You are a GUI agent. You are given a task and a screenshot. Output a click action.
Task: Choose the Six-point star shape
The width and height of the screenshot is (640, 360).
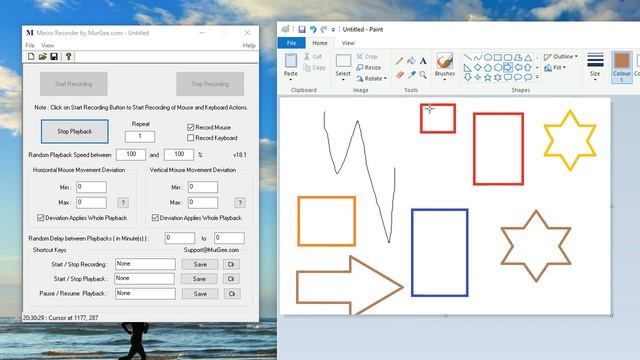[x=498, y=77]
